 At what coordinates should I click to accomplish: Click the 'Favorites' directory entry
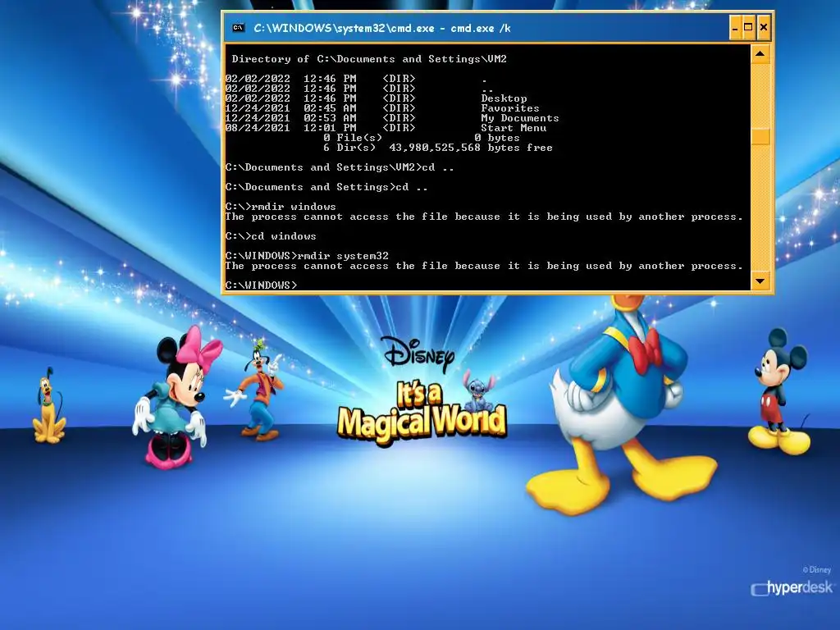pos(510,108)
